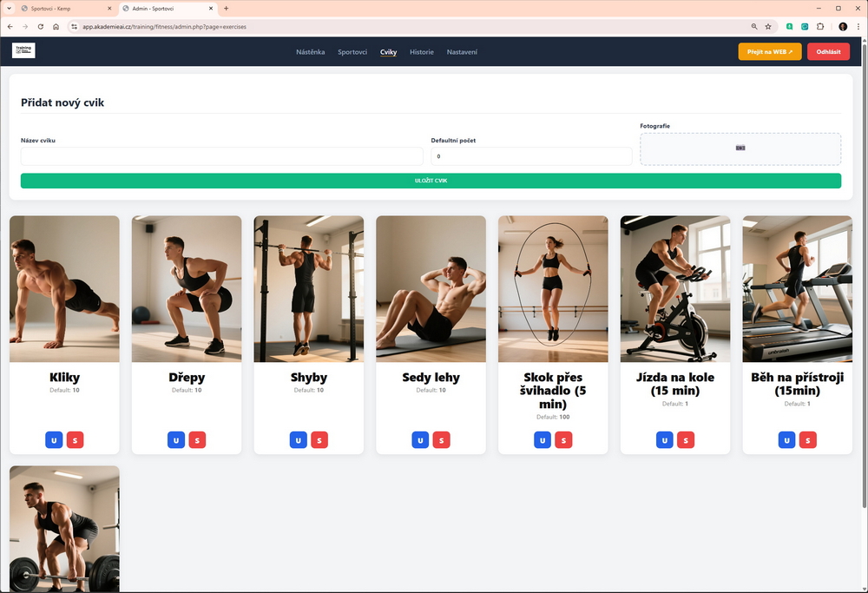This screenshot has width=868, height=593.
Task: Click the red S button under Sedy lehy
Action: [x=441, y=440]
